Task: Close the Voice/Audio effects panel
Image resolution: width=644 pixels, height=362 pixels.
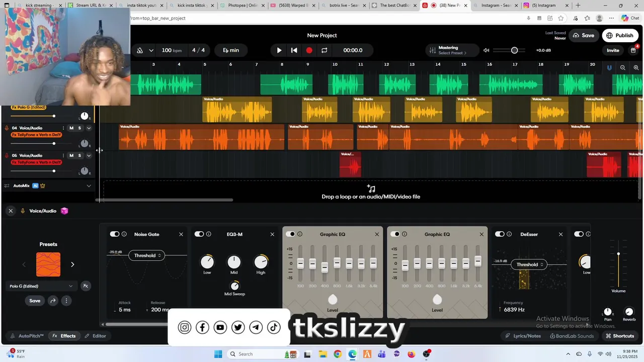Action: pyautogui.click(x=10, y=211)
